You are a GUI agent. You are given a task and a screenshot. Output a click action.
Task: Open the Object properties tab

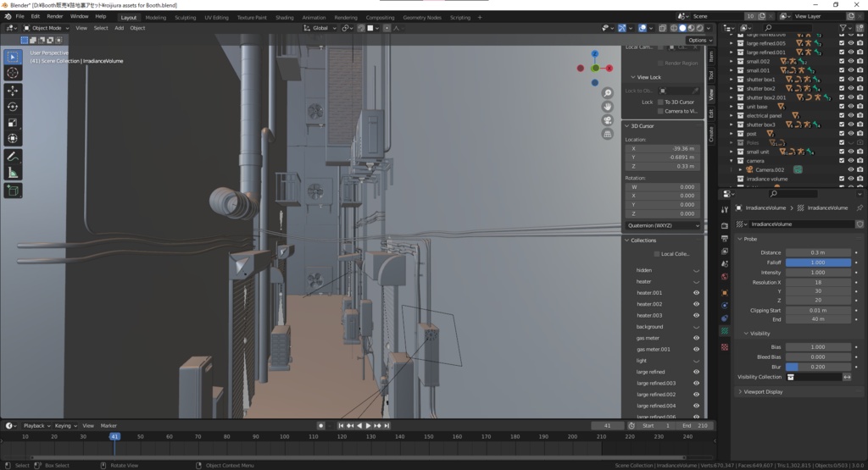(x=725, y=292)
